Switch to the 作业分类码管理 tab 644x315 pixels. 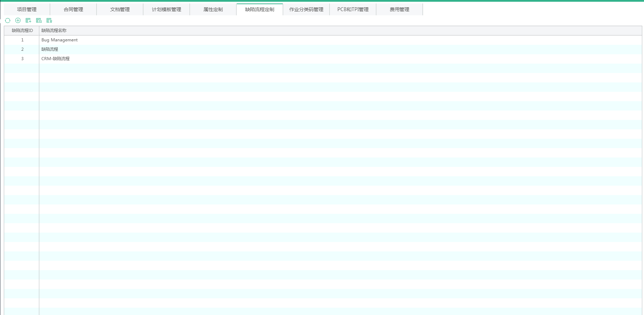pyautogui.click(x=306, y=9)
